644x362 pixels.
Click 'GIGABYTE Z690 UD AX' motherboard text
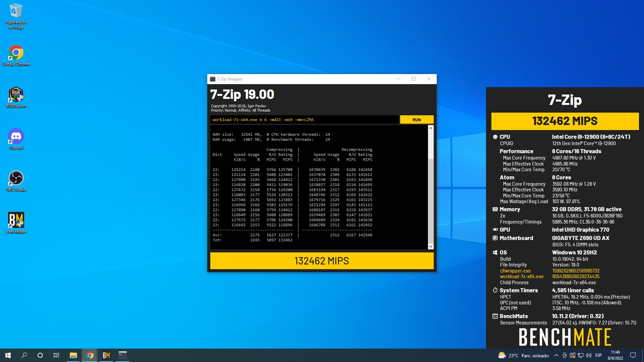(x=581, y=238)
